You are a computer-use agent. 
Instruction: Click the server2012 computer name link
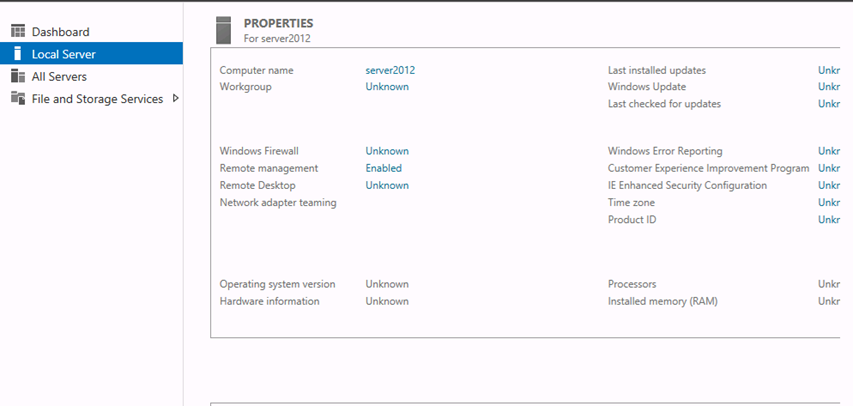click(x=390, y=70)
